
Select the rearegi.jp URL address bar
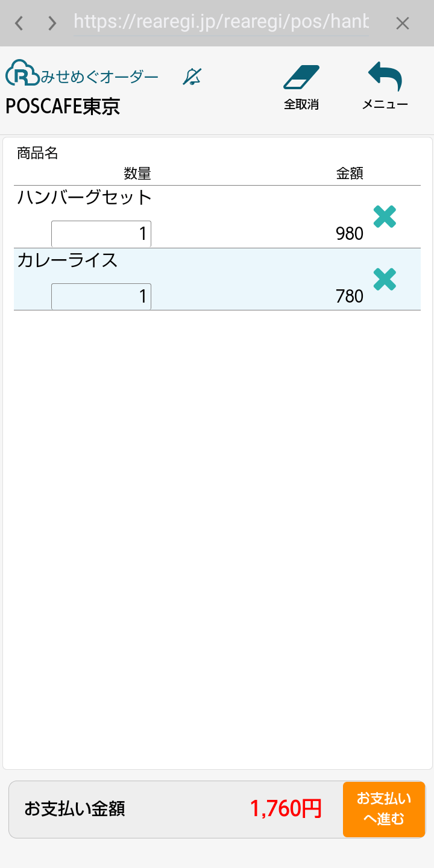(x=221, y=23)
